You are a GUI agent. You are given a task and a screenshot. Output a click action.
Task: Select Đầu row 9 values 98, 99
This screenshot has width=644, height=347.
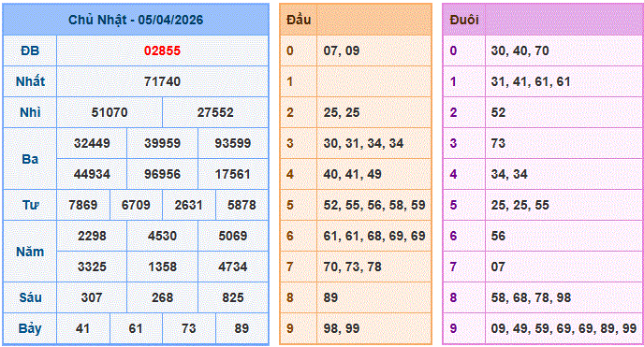(x=342, y=328)
